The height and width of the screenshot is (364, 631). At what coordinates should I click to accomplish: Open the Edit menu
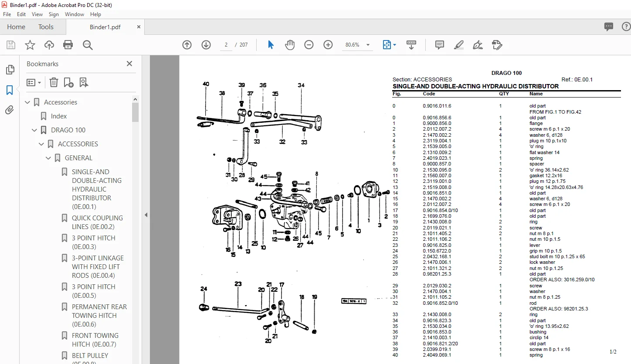[x=21, y=14]
